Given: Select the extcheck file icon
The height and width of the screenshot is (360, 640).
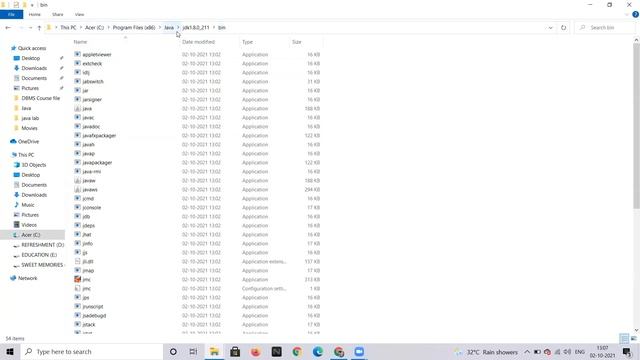Looking at the screenshot, I should pyautogui.click(x=78, y=63).
